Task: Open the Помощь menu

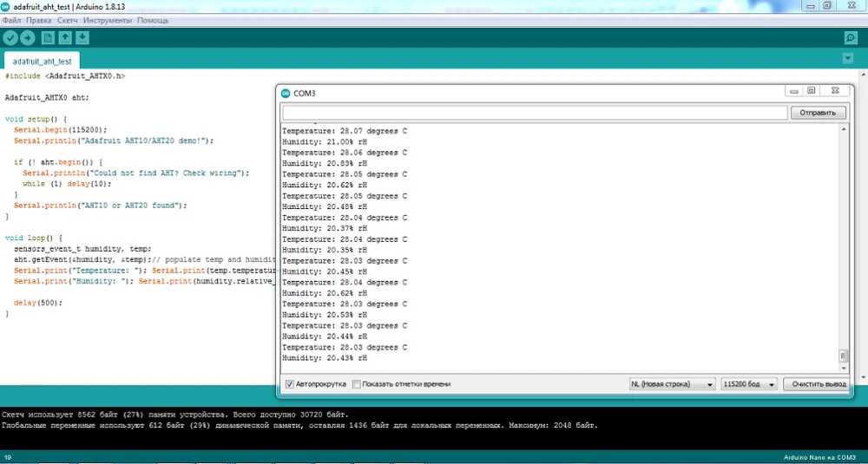Action: (153, 21)
